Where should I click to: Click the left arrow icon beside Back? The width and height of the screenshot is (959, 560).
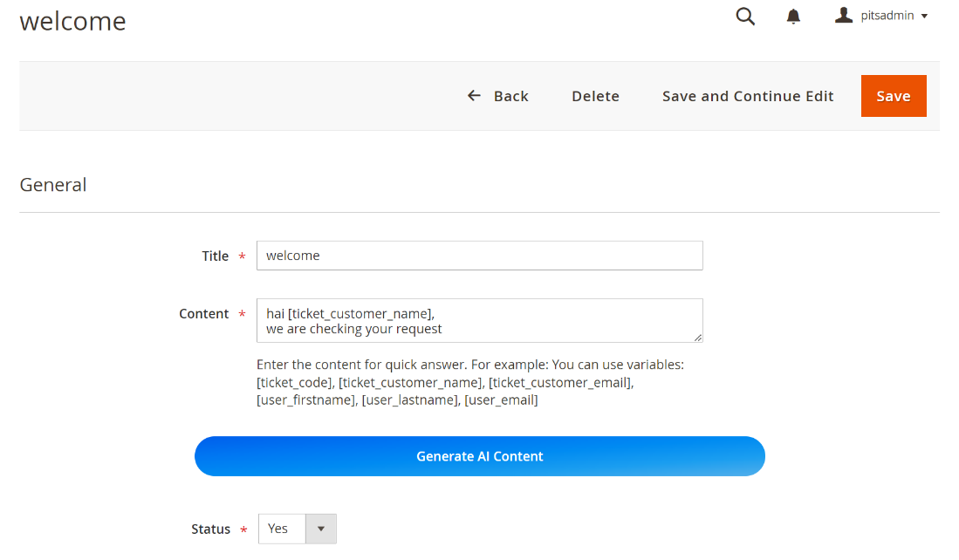(x=474, y=96)
